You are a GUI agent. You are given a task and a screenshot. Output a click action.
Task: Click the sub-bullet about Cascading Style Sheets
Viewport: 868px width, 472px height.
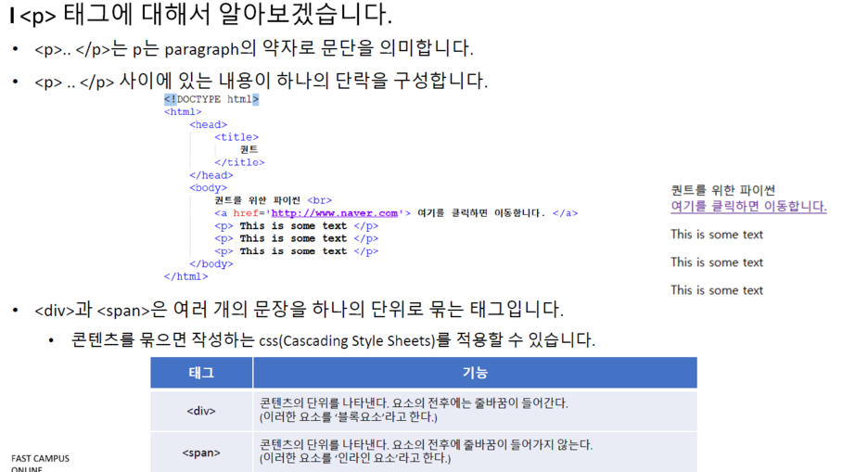(x=333, y=339)
